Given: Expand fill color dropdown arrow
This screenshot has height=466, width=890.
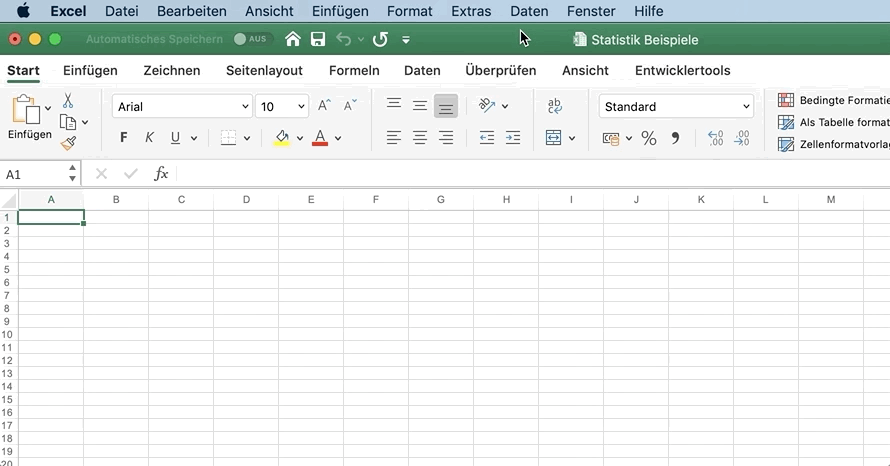Looking at the screenshot, I should [x=300, y=138].
